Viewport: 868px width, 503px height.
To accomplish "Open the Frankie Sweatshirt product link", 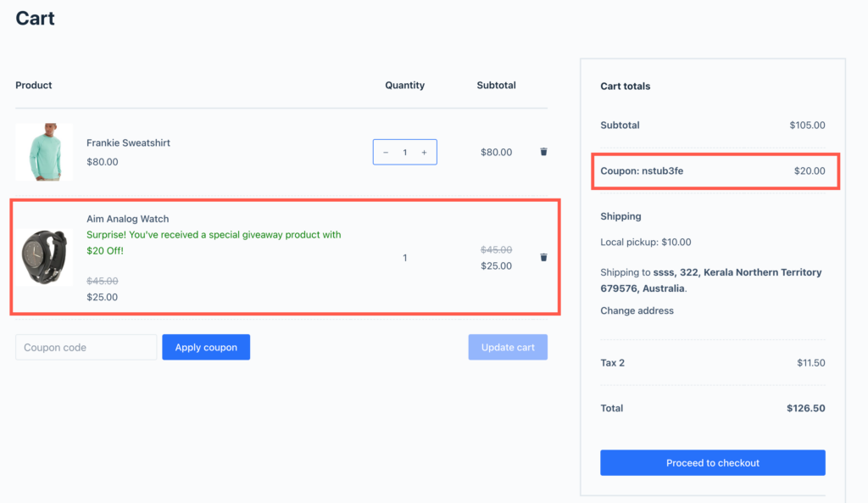I will coord(128,143).
